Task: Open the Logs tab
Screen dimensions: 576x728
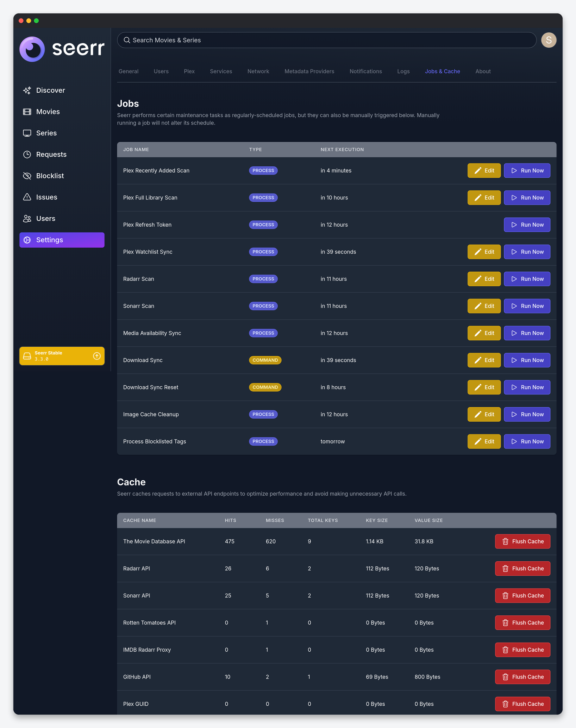Action: point(403,71)
